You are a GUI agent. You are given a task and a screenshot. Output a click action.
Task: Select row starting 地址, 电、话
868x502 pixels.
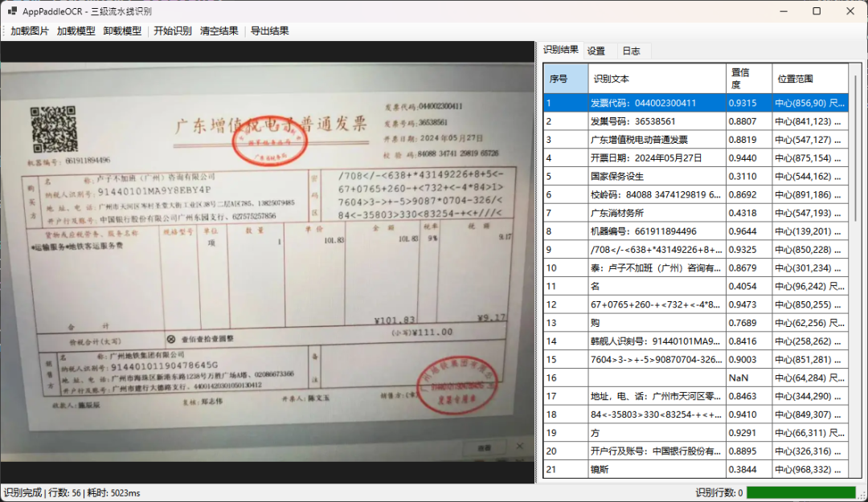[x=695, y=396]
